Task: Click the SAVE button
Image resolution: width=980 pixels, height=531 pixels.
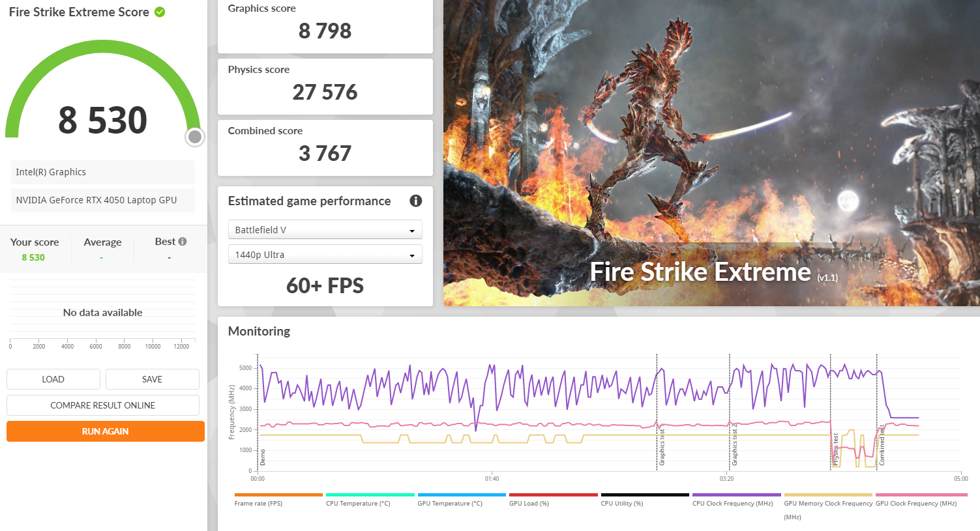Action: click(x=152, y=379)
